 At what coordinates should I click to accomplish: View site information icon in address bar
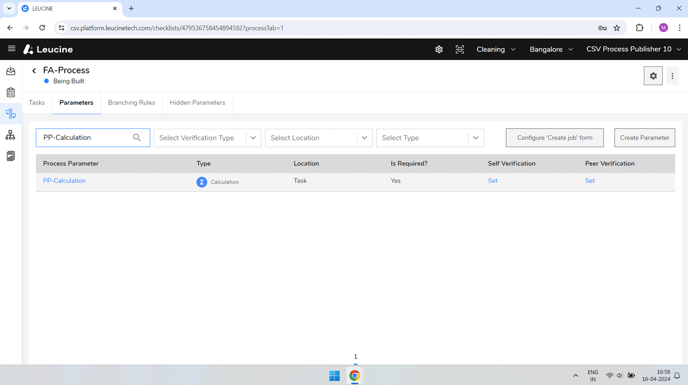[61, 28]
